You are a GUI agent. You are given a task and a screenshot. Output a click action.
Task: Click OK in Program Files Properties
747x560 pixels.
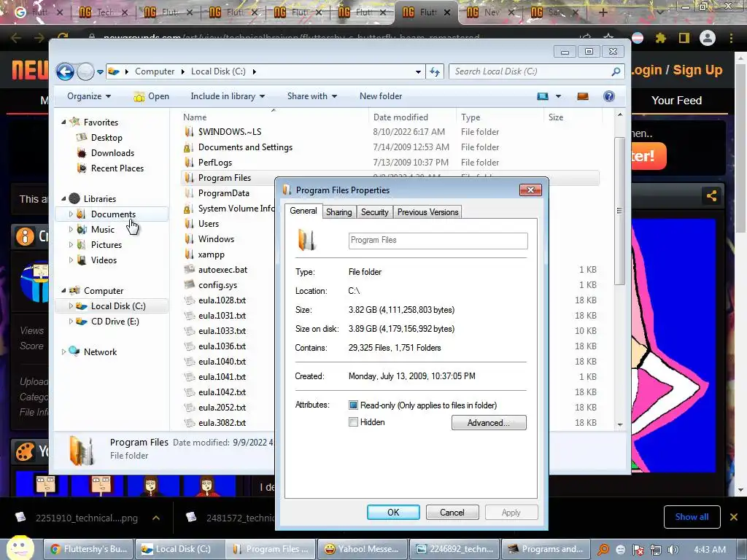pos(393,513)
